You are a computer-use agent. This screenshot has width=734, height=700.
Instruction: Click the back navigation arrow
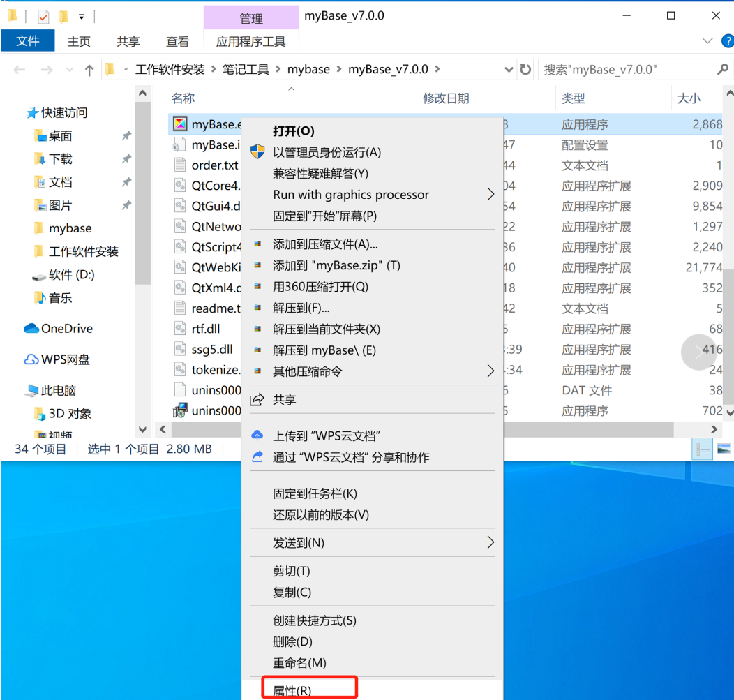click(x=20, y=70)
